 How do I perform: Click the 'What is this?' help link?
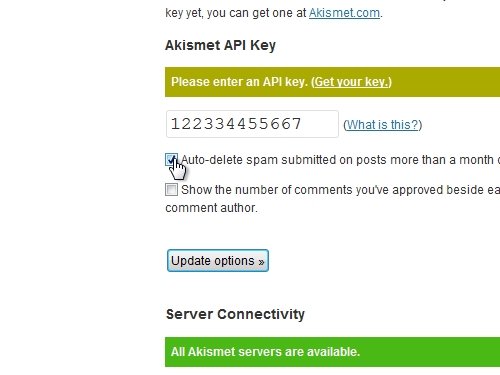383,125
